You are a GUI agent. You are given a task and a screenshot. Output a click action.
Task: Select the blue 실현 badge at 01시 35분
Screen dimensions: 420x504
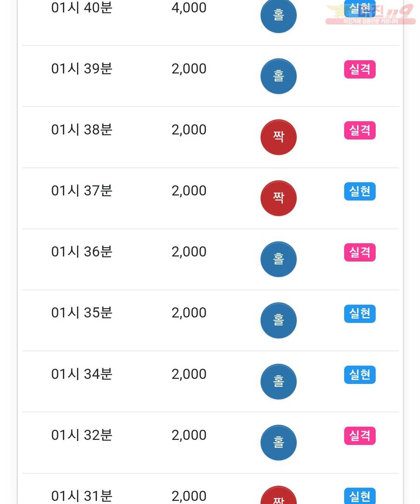[360, 313]
